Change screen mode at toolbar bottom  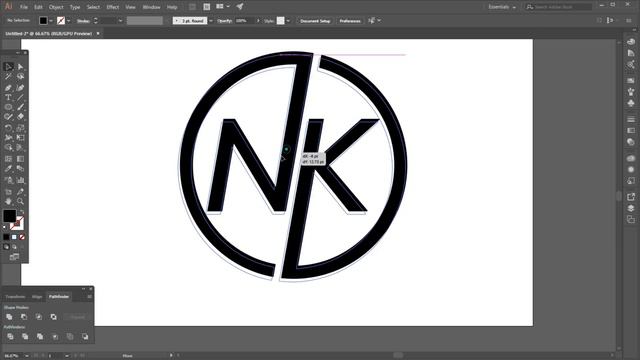tap(14, 257)
